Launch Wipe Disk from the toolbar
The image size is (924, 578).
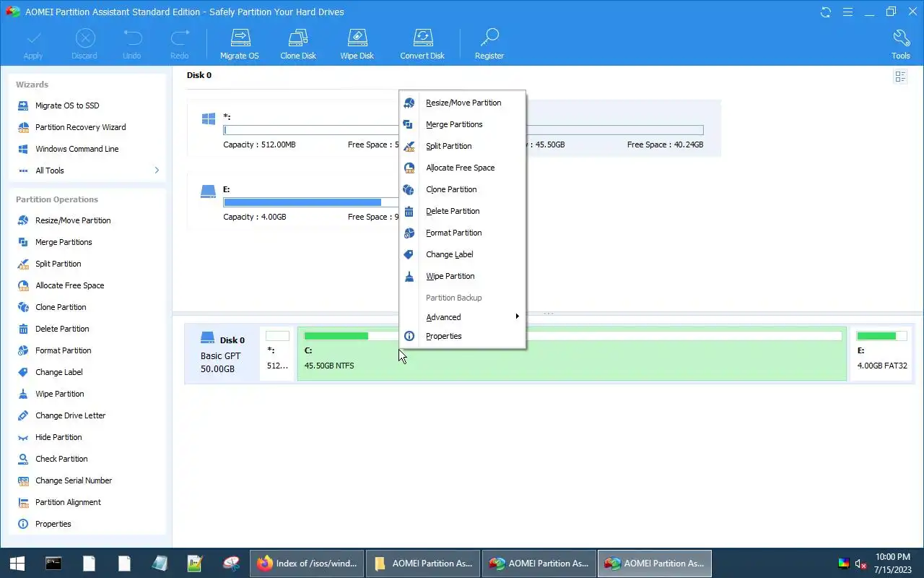(357, 45)
